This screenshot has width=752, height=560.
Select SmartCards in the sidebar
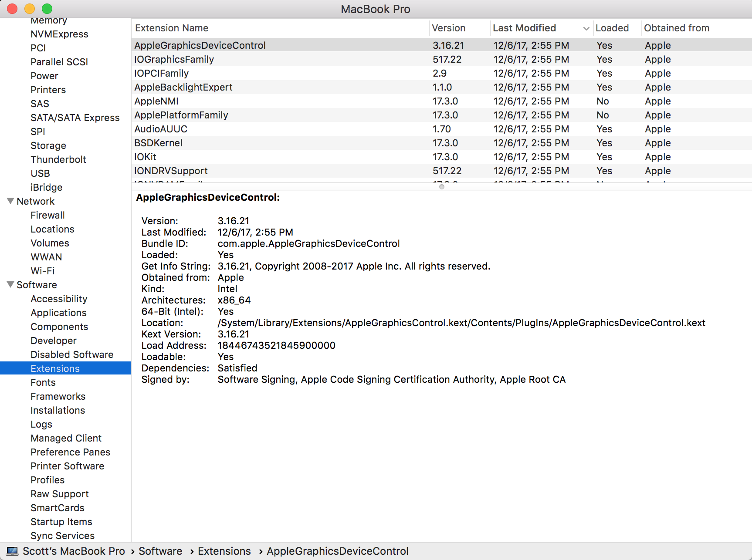[x=58, y=508]
